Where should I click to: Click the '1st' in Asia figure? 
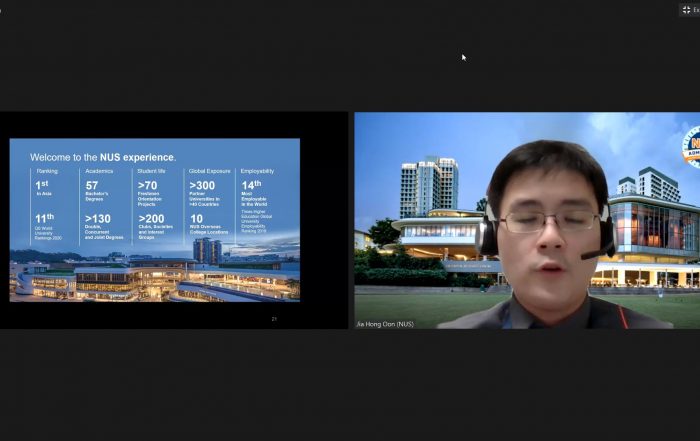pos(42,185)
